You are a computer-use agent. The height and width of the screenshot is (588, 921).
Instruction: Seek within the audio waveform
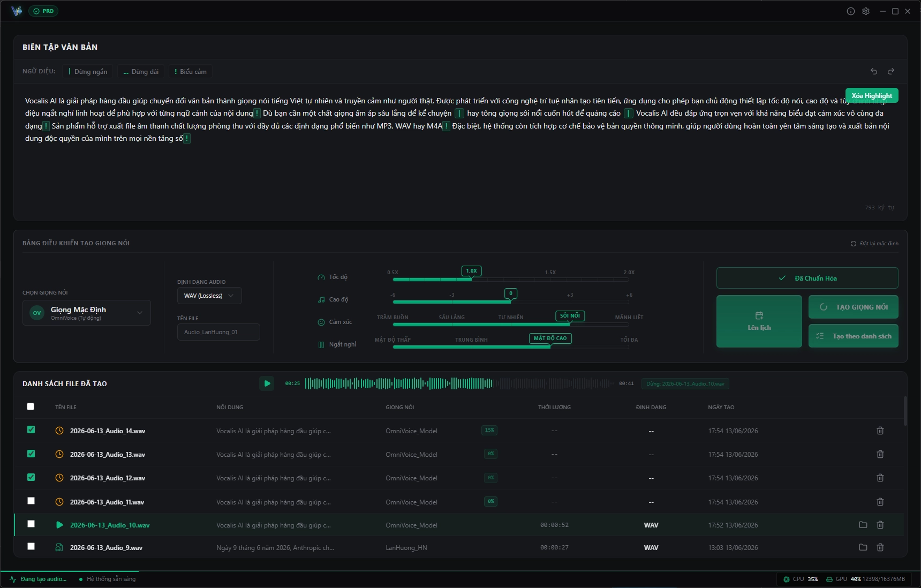click(460, 383)
